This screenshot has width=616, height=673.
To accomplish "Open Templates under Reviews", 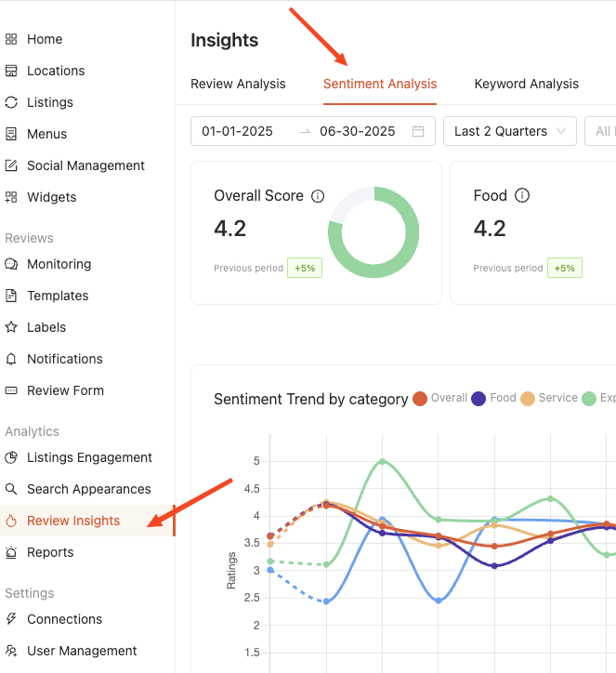I will tap(58, 296).
